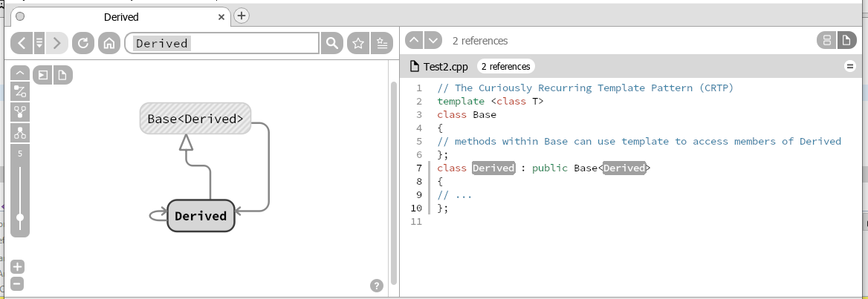Open the history list dropdown

[39, 43]
